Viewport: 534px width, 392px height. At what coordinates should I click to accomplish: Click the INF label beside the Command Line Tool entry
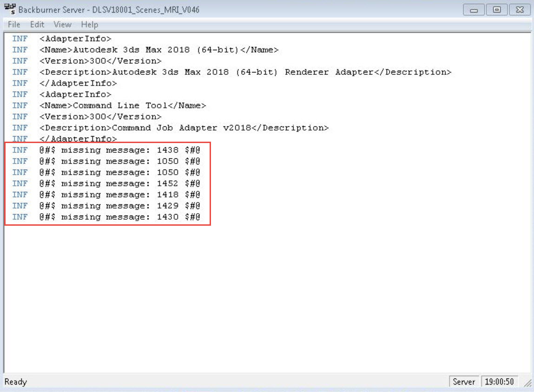point(20,105)
